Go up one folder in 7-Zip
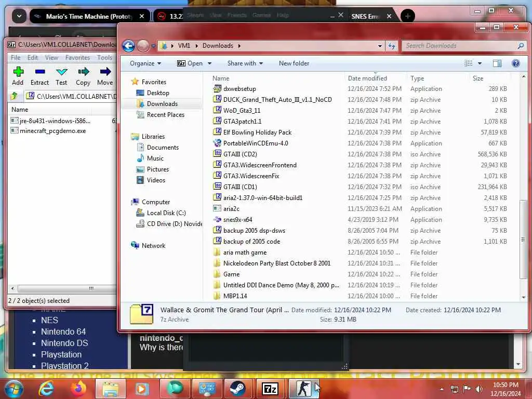Viewport: 532px width, 399px height. 14,96
